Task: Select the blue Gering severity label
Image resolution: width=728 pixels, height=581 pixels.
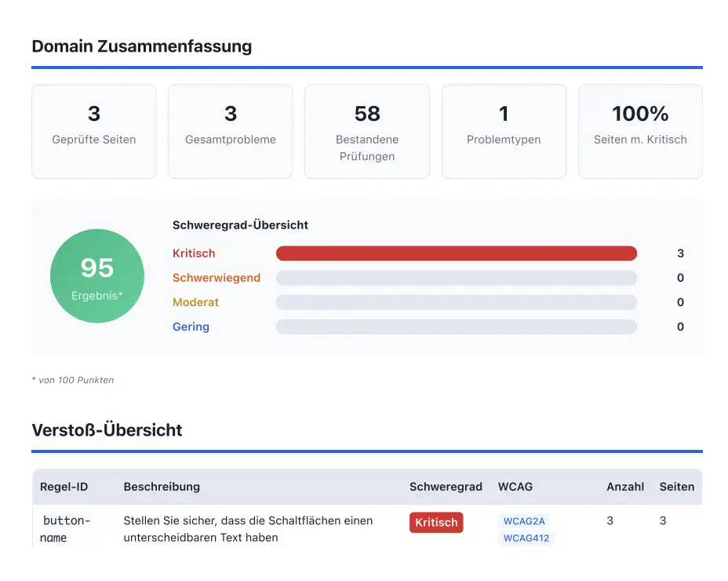Action: (x=191, y=327)
